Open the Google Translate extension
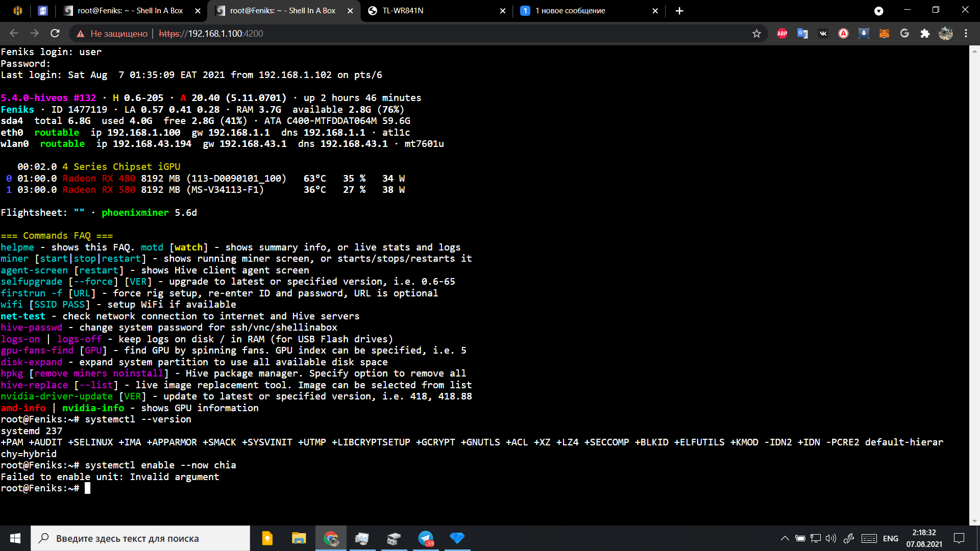This screenshot has width=980, height=551. [802, 34]
